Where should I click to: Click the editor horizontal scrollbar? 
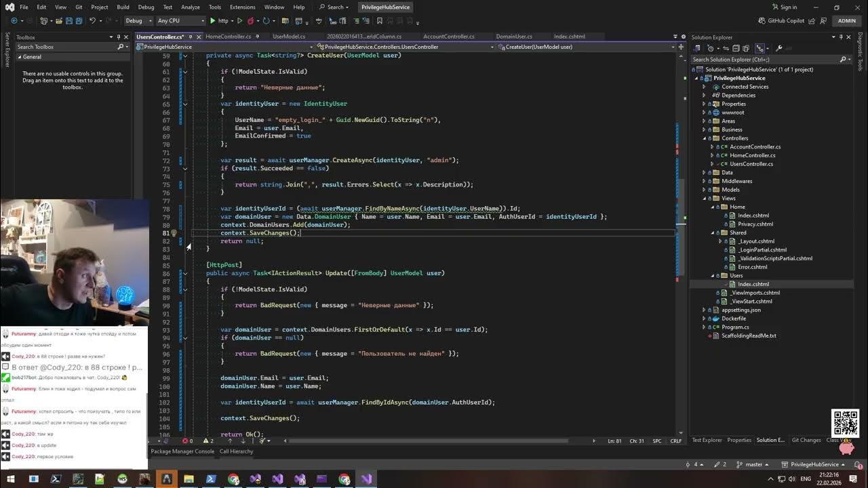point(438,441)
